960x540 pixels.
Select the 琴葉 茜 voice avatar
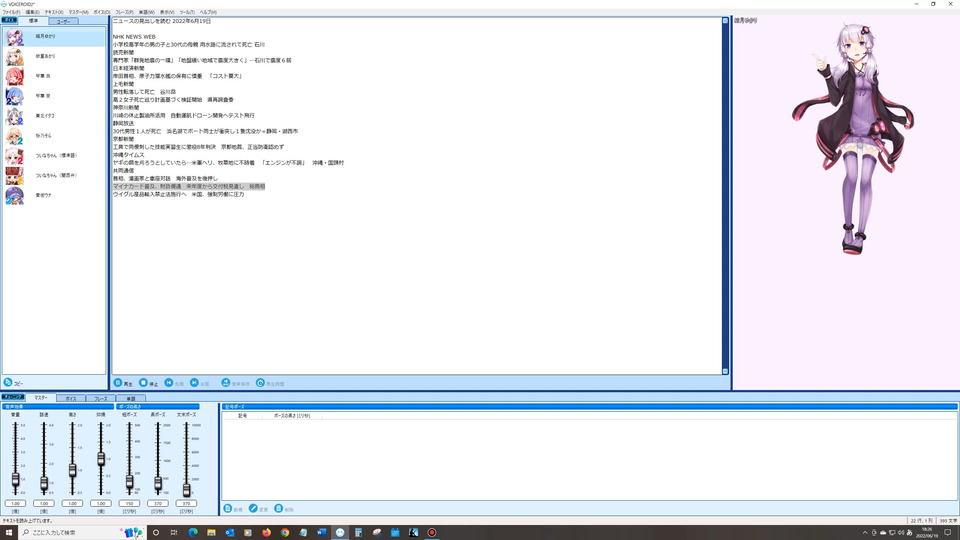[14, 77]
